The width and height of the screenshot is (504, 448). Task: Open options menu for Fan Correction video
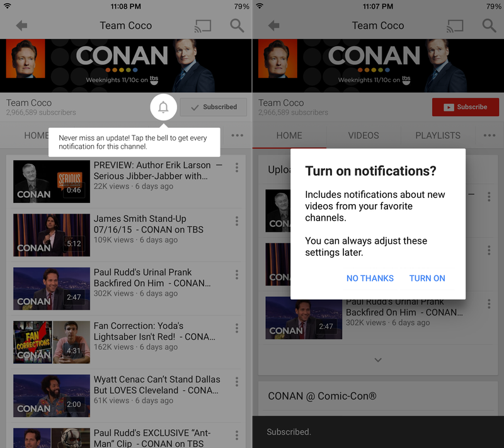(237, 328)
